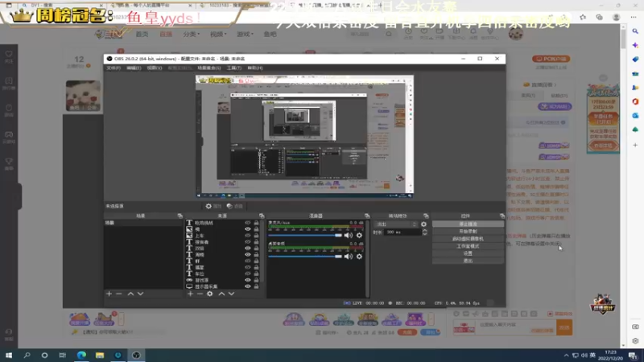This screenshot has width=644, height=362.
Task: Open Windows taskbar search
Action: [27, 355]
